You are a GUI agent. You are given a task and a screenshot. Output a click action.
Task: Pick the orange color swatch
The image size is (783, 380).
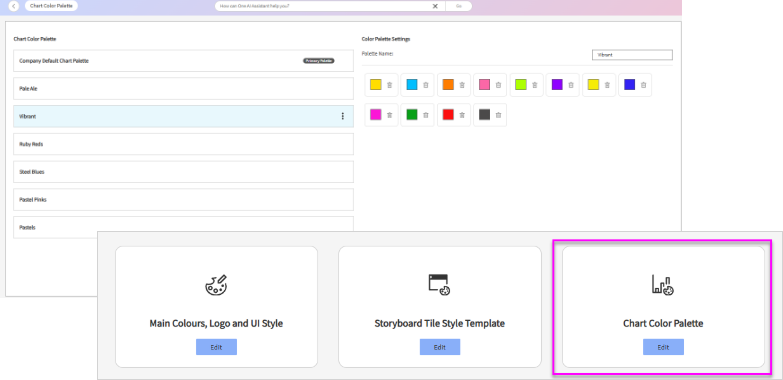(448, 85)
